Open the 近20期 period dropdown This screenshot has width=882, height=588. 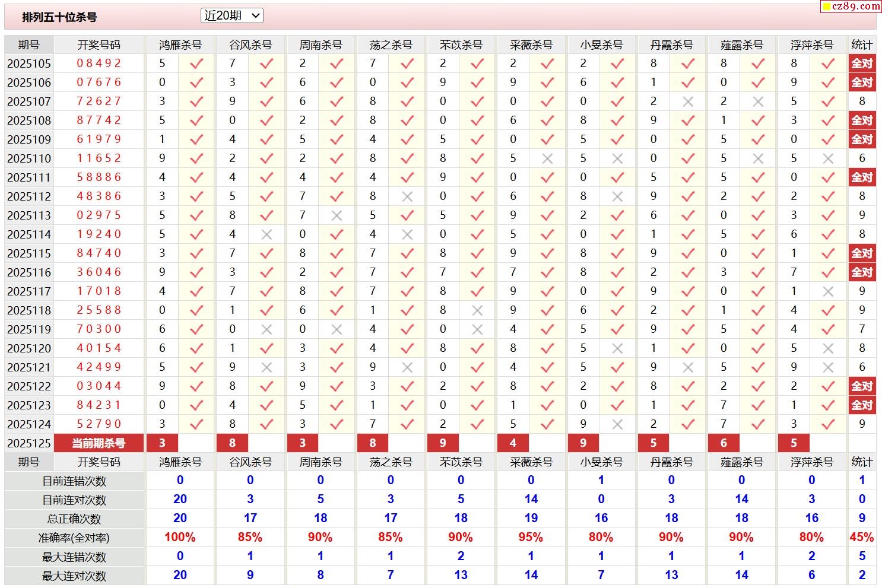click(x=231, y=16)
